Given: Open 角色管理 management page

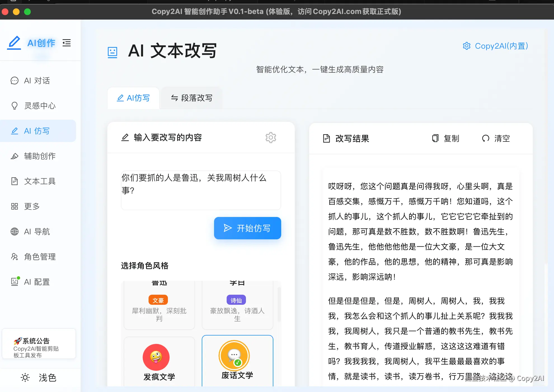Looking at the screenshot, I should pyautogui.click(x=40, y=257).
